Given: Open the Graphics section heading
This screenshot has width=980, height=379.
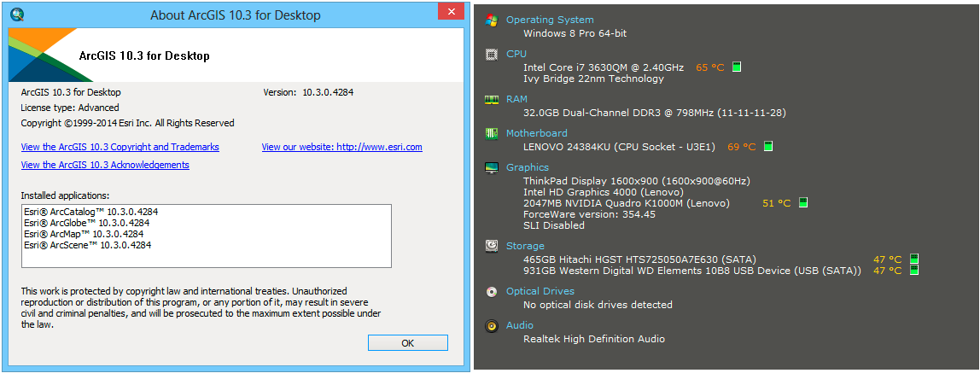Looking at the screenshot, I should click(528, 167).
